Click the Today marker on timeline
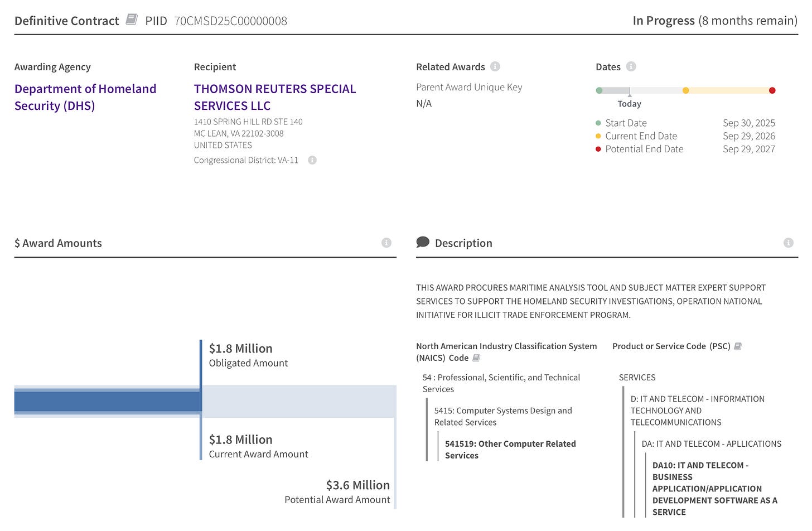The image size is (812, 531). point(630,100)
